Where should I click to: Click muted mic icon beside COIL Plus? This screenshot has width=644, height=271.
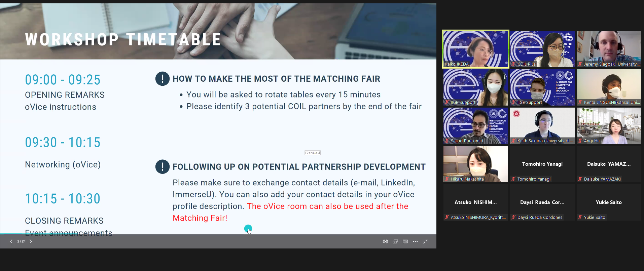[x=513, y=64]
